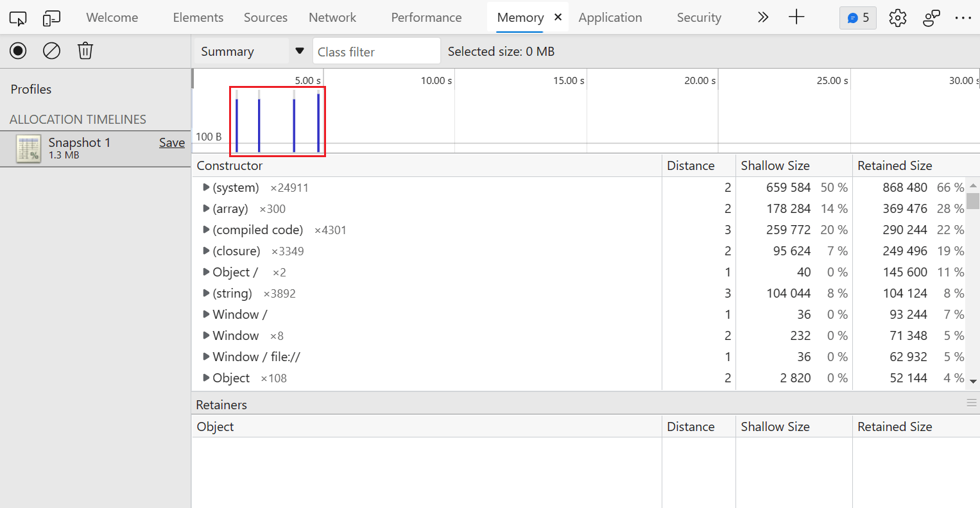The image size is (980, 508).
Task: Select the retained size value 145 600
Action: point(905,272)
